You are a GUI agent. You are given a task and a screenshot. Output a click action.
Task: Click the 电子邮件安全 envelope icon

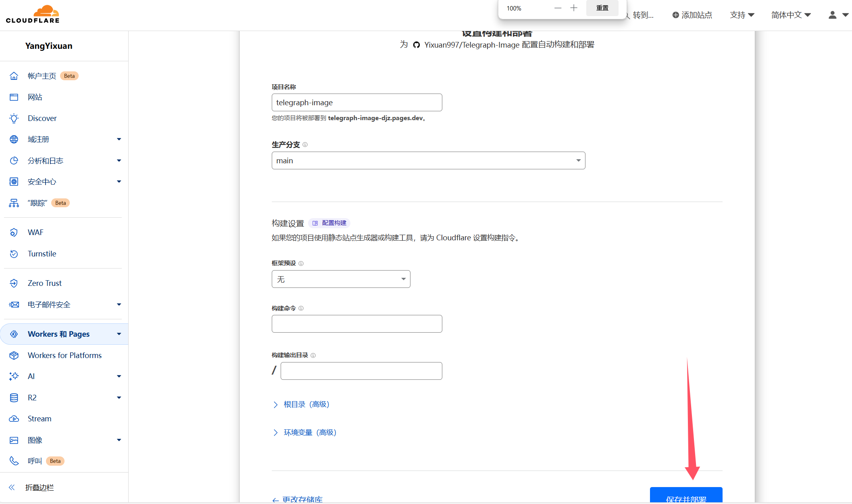click(x=14, y=304)
